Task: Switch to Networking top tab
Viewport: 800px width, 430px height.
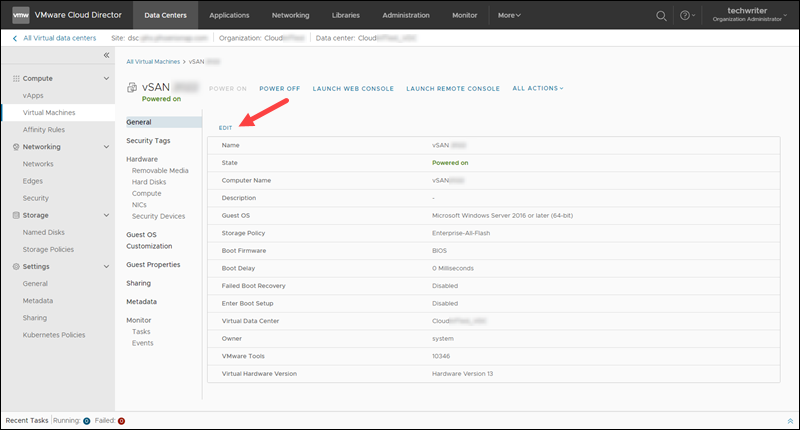Action: click(290, 15)
